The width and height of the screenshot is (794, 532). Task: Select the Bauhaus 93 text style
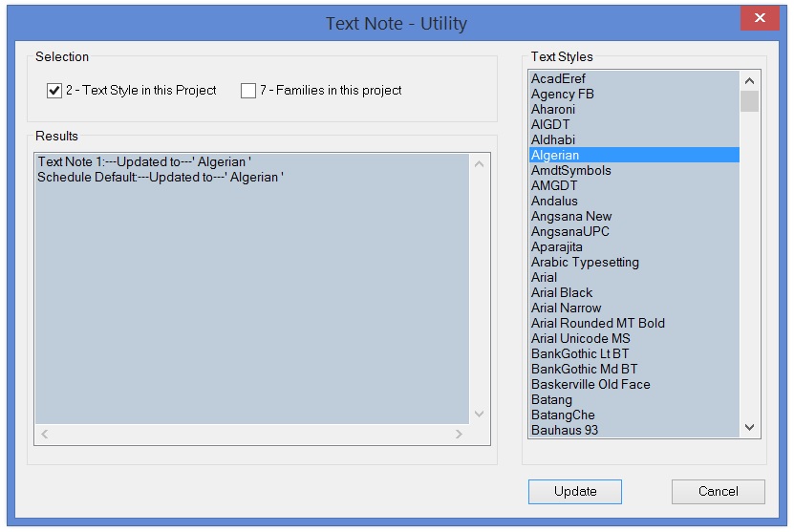point(565,430)
